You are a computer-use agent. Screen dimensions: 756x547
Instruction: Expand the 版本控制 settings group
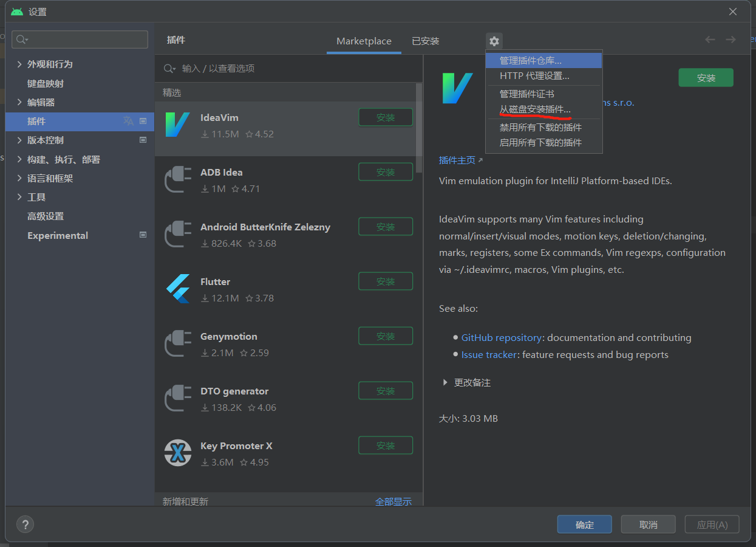(20, 140)
